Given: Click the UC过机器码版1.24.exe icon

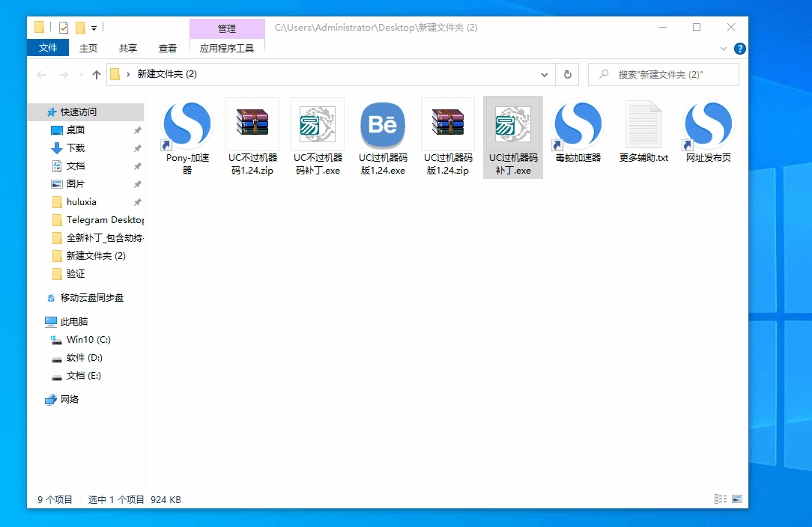Looking at the screenshot, I should pos(383,124).
